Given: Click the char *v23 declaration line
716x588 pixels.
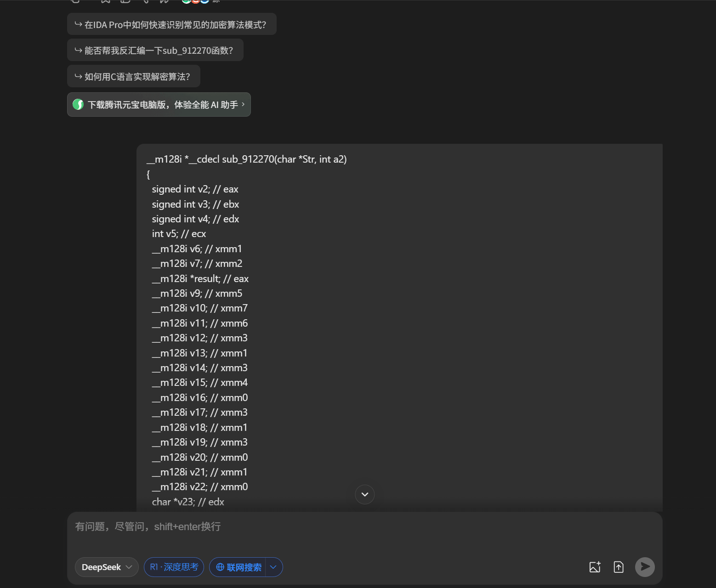Looking at the screenshot, I should [188, 502].
